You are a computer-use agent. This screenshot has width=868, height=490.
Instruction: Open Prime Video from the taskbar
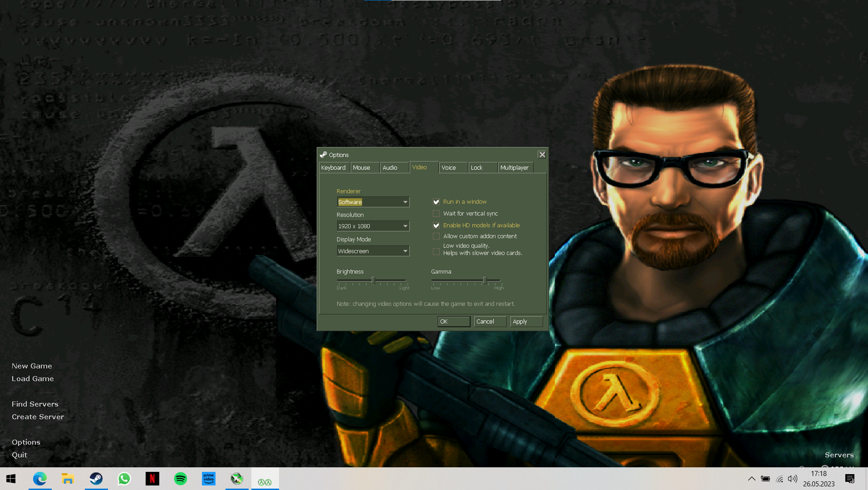[209, 479]
